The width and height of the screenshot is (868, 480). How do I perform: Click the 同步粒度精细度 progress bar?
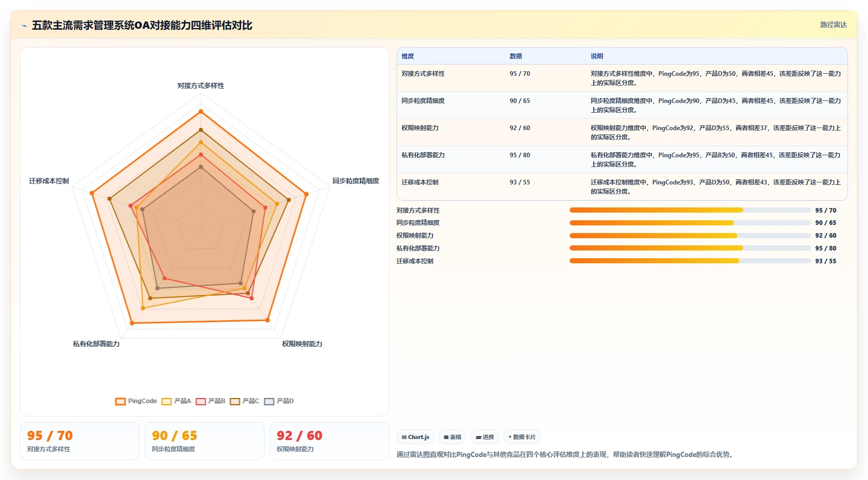click(690, 223)
